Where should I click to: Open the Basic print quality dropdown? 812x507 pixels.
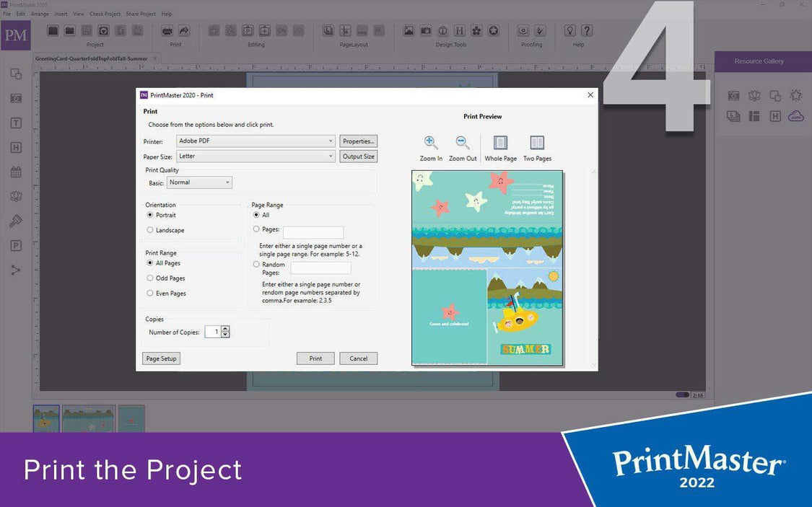(229, 182)
